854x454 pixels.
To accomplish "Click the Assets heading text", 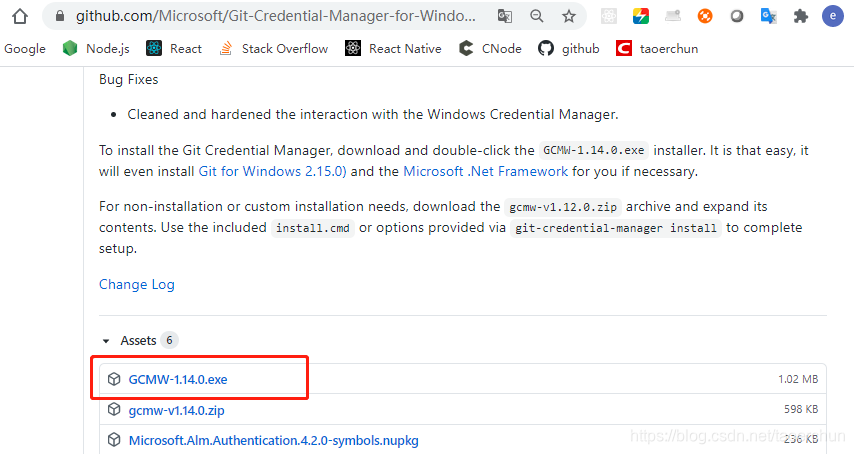I will [138, 341].
